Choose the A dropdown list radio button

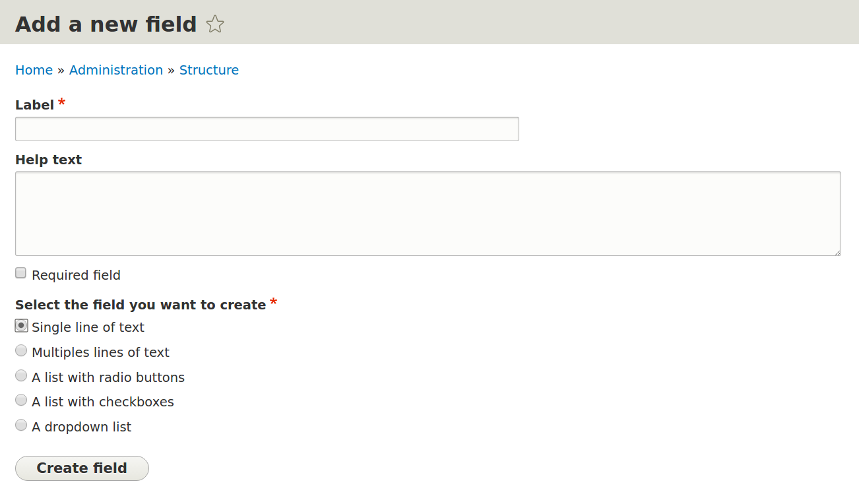pos(21,425)
